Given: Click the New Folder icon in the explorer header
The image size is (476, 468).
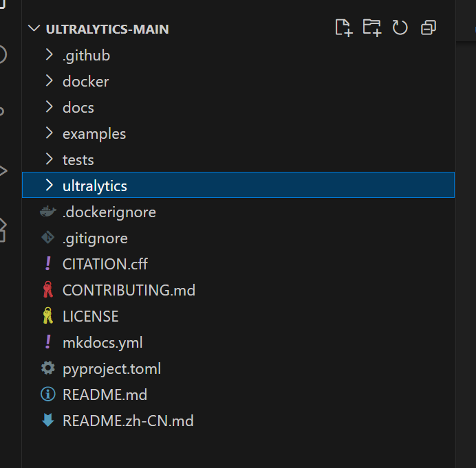Looking at the screenshot, I should point(372,28).
